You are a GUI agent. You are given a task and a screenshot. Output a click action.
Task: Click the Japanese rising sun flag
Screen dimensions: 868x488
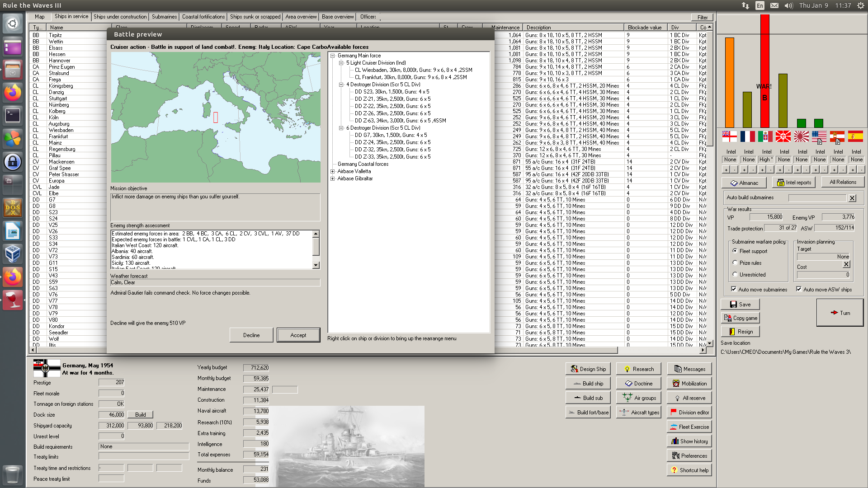pos(801,136)
